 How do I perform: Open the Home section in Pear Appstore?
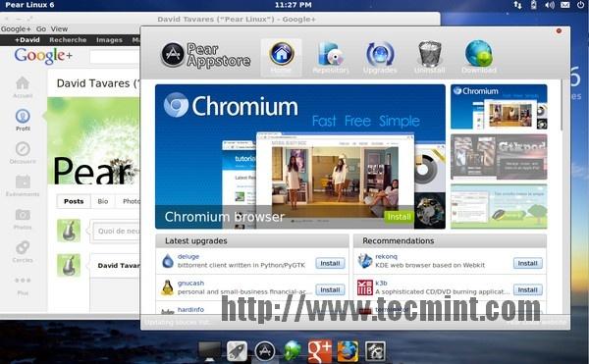282,58
